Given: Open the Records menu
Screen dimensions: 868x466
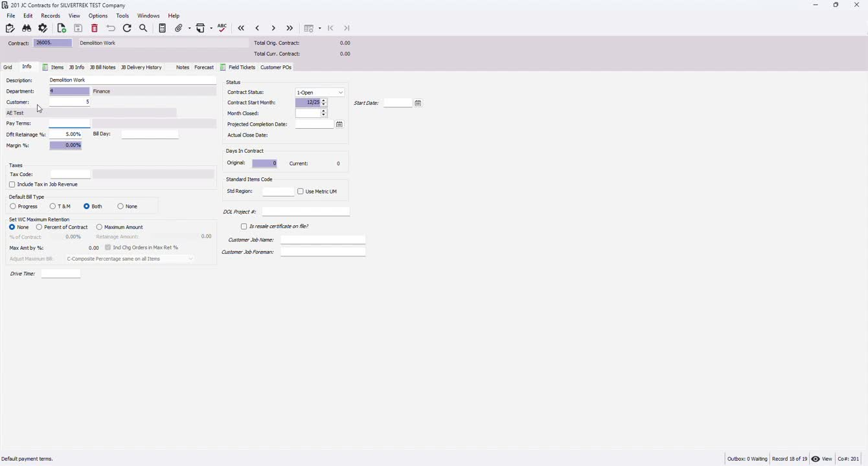Looking at the screenshot, I should tap(51, 16).
